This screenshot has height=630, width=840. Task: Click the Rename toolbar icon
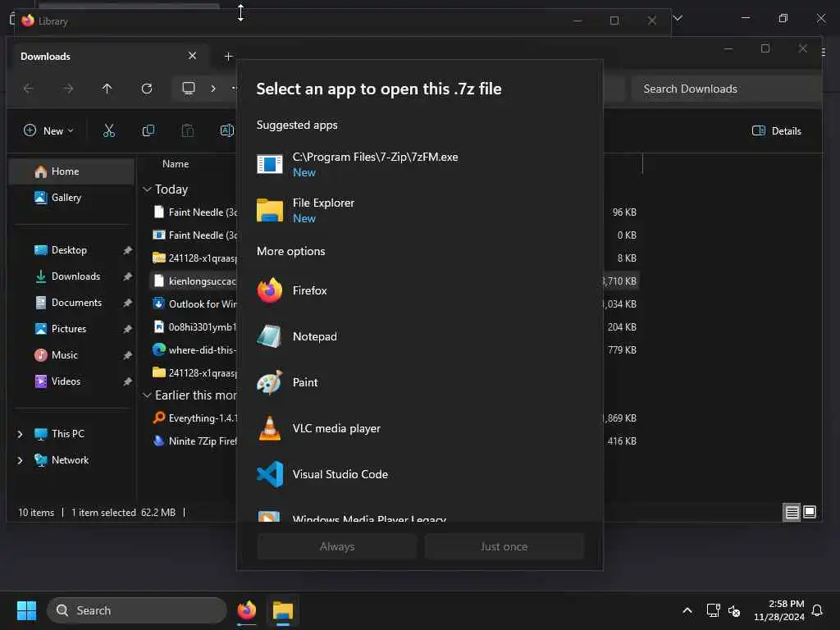[227, 130]
